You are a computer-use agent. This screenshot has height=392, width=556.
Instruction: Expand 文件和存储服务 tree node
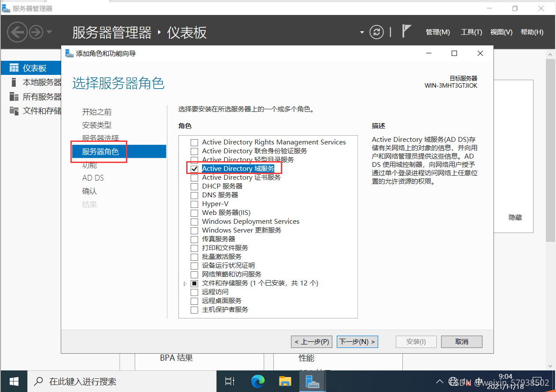pos(185,284)
